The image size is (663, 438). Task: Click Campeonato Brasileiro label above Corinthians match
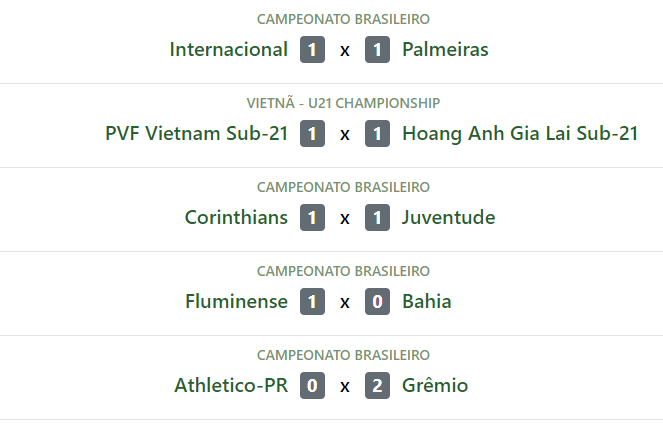pyautogui.click(x=343, y=187)
